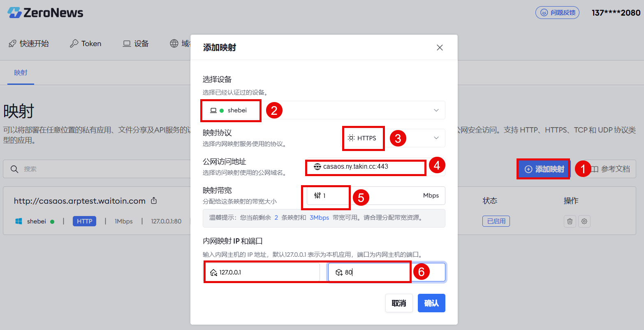This screenshot has height=330, width=644.
Task: Click 取消 button
Action: tap(399, 303)
